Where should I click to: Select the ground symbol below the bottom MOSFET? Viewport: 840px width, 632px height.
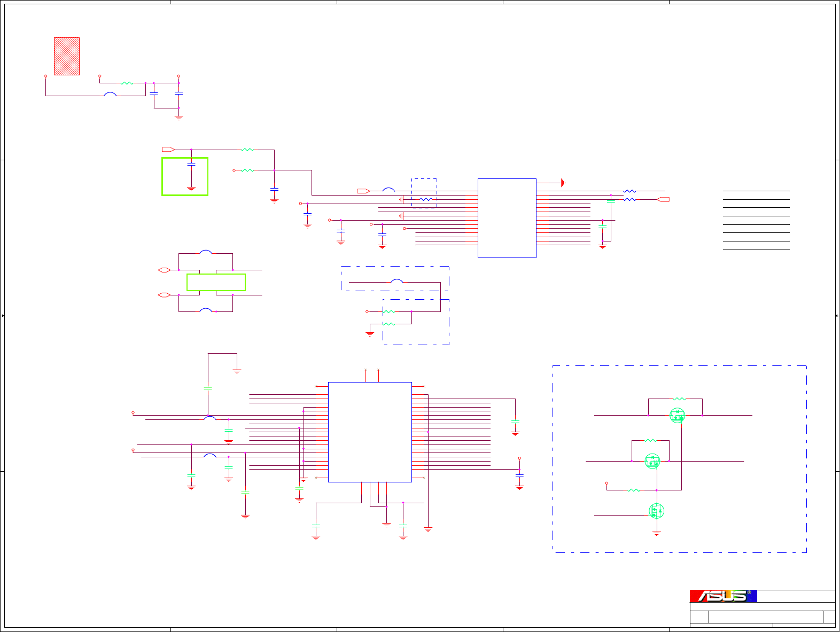point(657,533)
